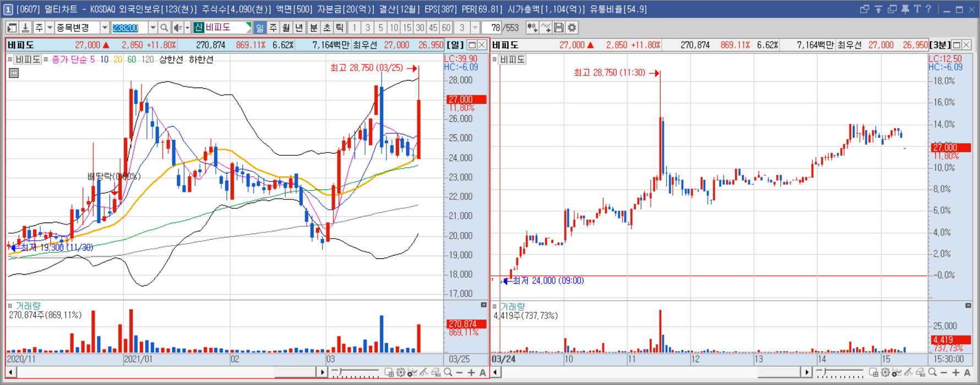Select the 틱 tick period toggle
The width and height of the screenshot is (980, 385).
[340, 28]
